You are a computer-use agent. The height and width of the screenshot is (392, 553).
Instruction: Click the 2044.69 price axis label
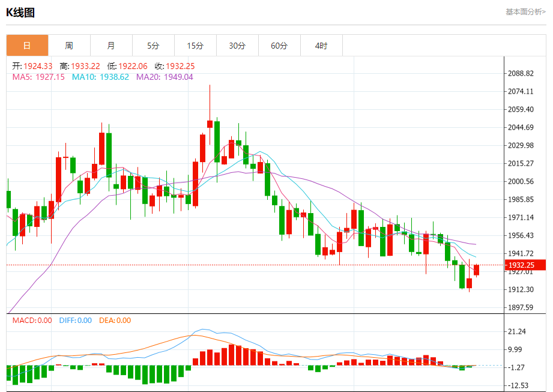(x=521, y=127)
